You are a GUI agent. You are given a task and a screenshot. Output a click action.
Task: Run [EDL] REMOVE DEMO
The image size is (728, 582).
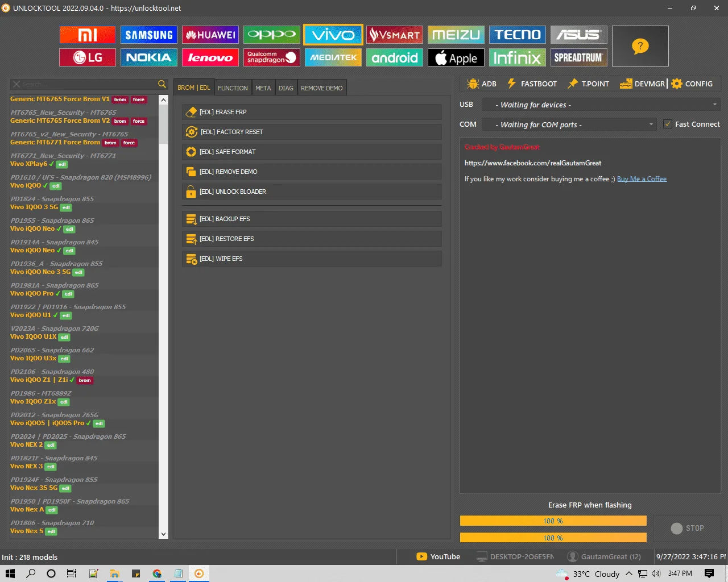pyautogui.click(x=312, y=172)
